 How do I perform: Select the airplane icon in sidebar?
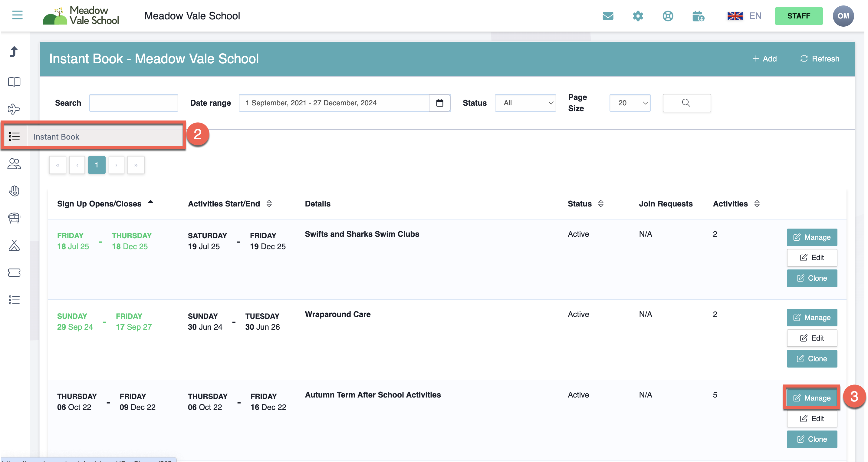14,109
